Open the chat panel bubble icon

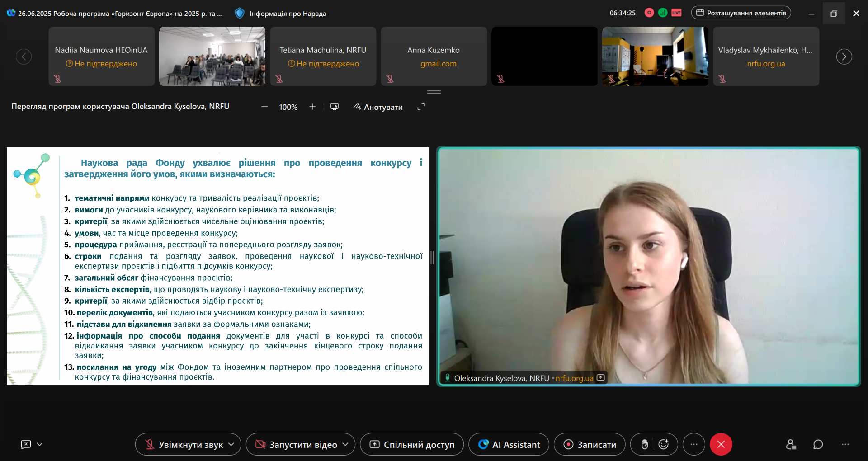click(x=818, y=444)
